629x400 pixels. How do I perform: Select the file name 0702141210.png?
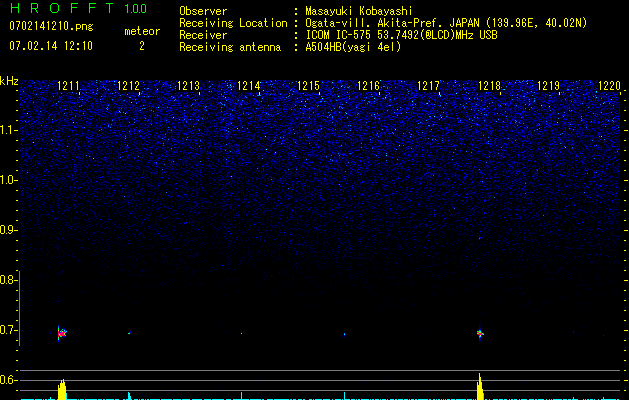point(51,26)
